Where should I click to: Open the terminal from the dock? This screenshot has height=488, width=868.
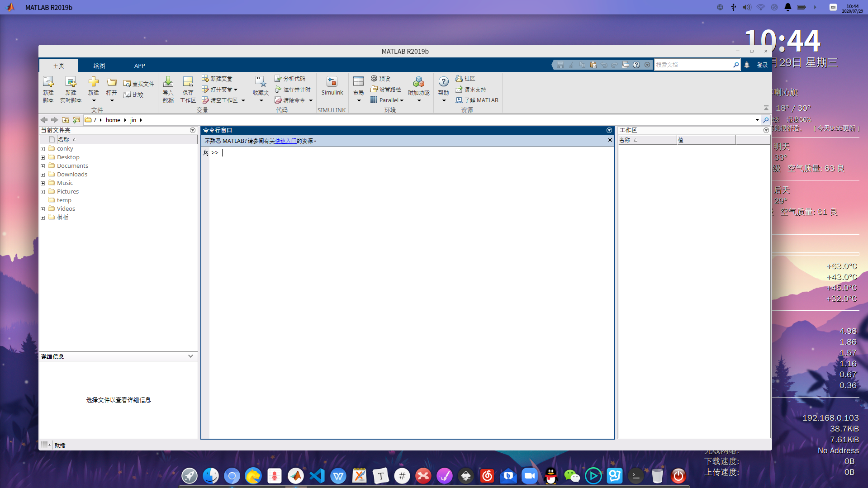tap(636, 476)
